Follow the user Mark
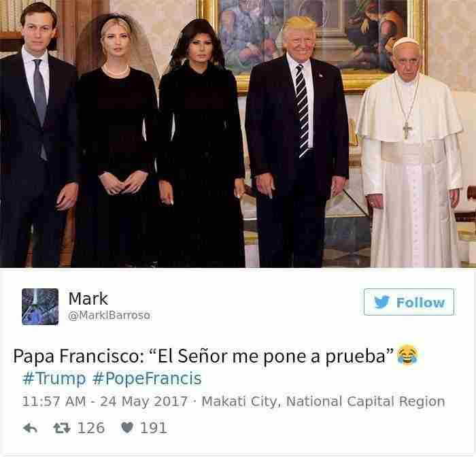 [x=409, y=302]
